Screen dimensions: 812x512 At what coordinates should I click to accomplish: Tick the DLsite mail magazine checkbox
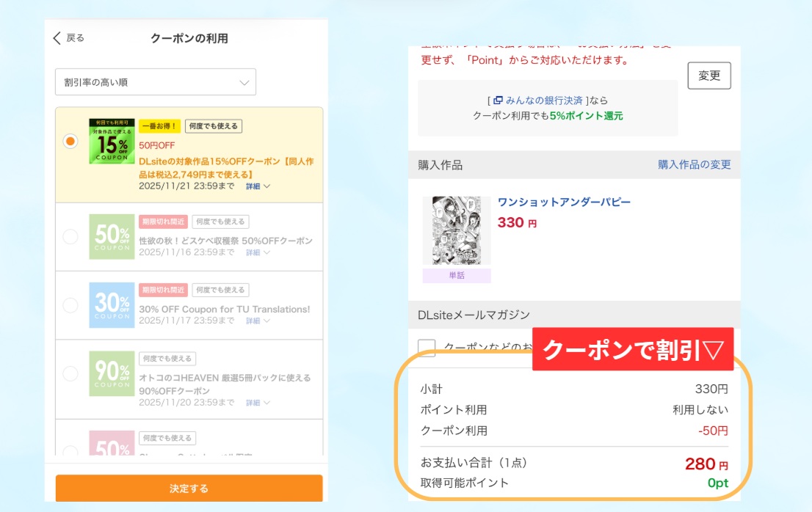click(x=427, y=348)
